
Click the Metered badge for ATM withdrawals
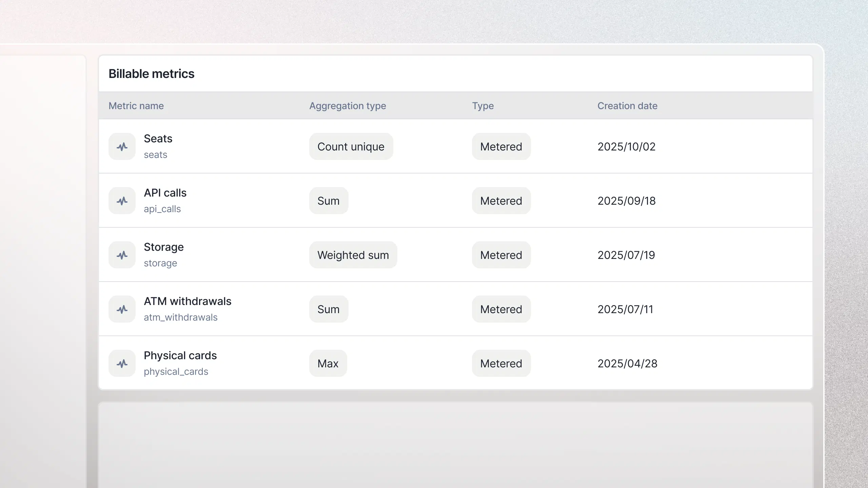pos(501,309)
